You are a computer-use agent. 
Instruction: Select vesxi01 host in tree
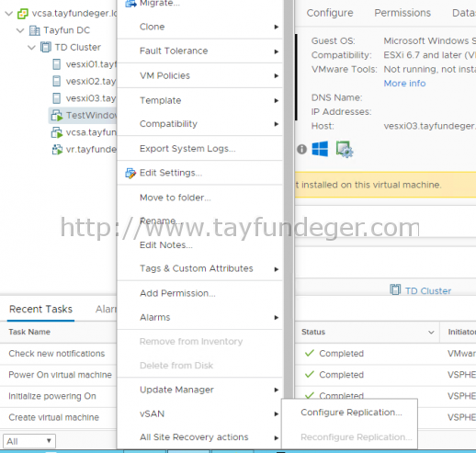(x=91, y=64)
